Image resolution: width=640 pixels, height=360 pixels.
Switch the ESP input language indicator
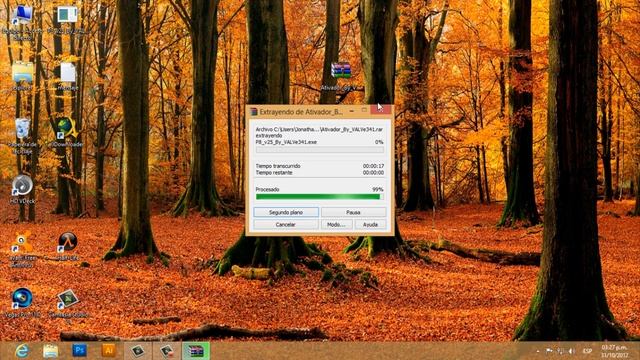[587, 351]
